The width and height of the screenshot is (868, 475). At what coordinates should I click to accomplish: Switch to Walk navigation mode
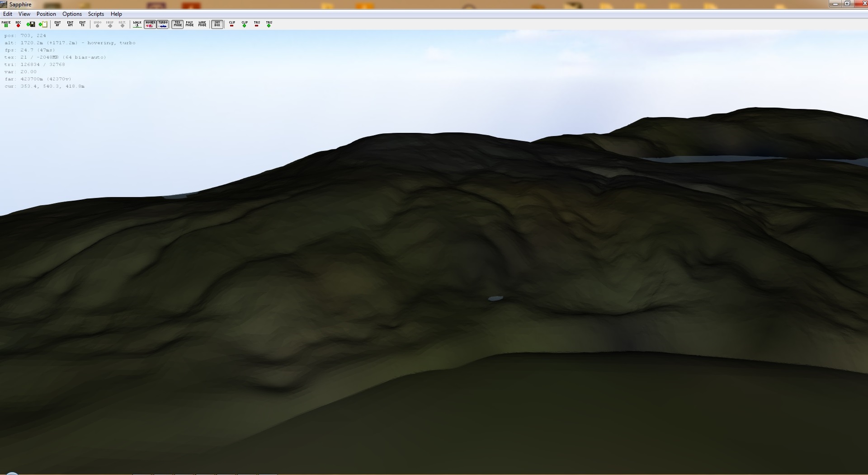coord(137,24)
